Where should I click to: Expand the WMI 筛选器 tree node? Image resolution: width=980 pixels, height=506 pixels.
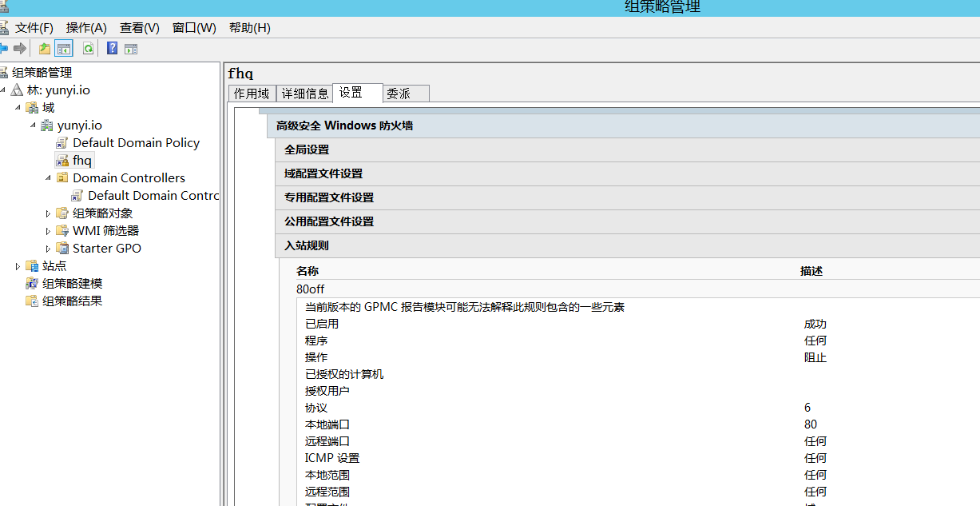pyautogui.click(x=48, y=231)
